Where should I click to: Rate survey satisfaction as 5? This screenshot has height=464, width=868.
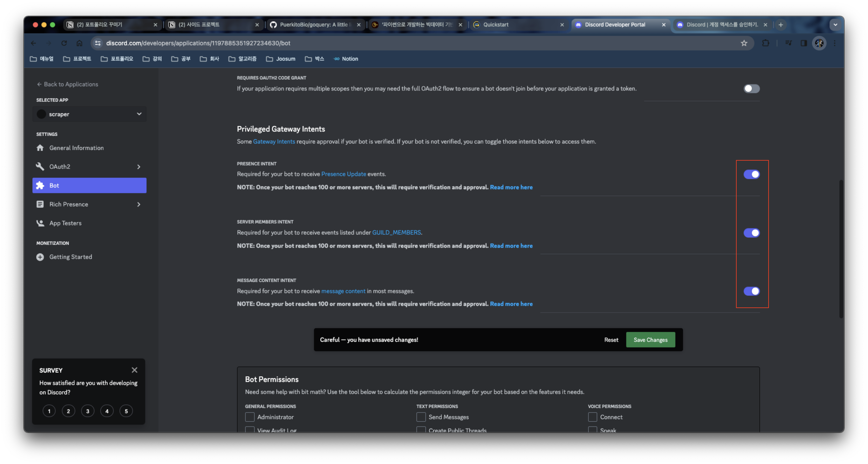(x=126, y=411)
